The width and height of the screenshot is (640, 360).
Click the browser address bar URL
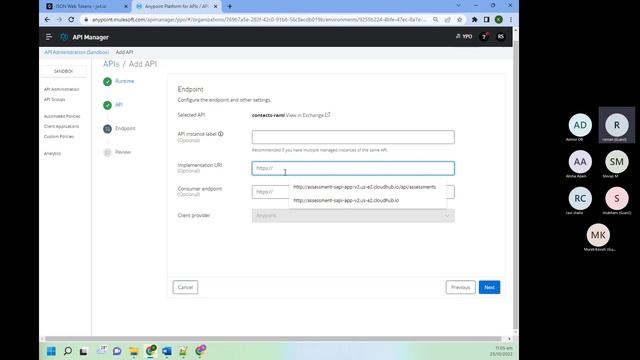(x=259, y=19)
